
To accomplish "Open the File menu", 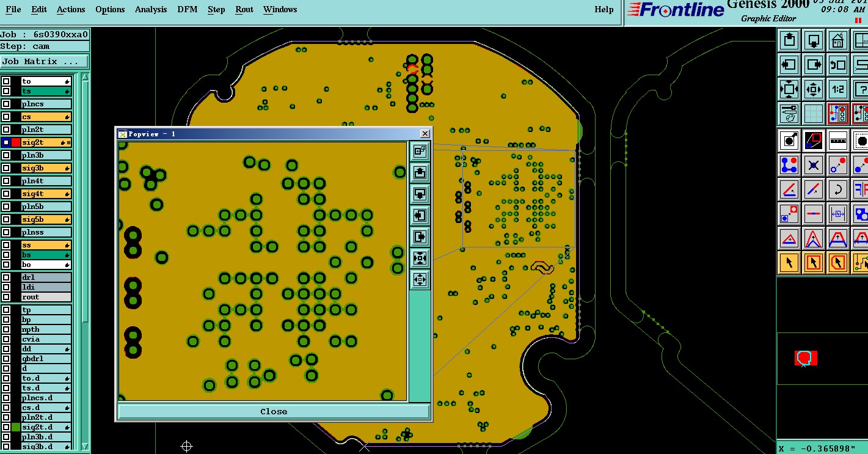I will [x=13, y=9].
